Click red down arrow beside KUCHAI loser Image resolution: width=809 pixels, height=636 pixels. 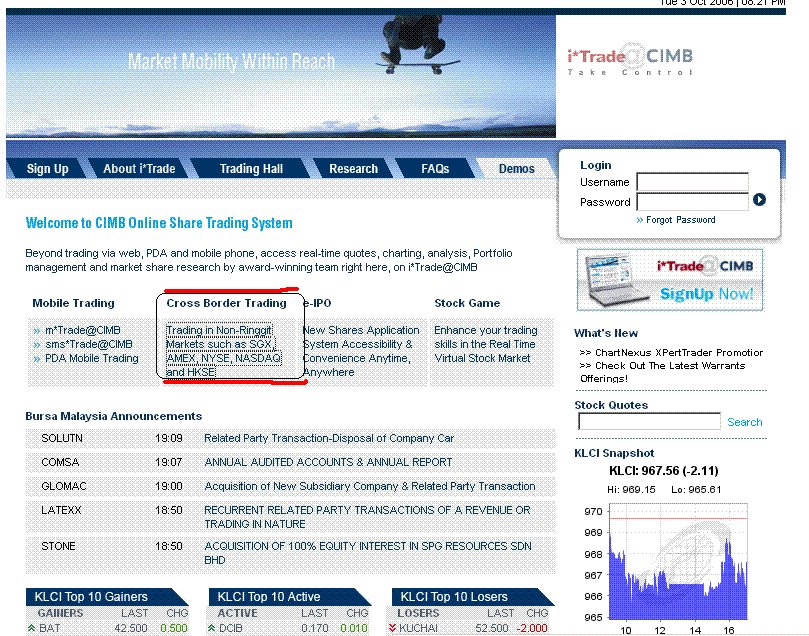click(x=392, y=628)
